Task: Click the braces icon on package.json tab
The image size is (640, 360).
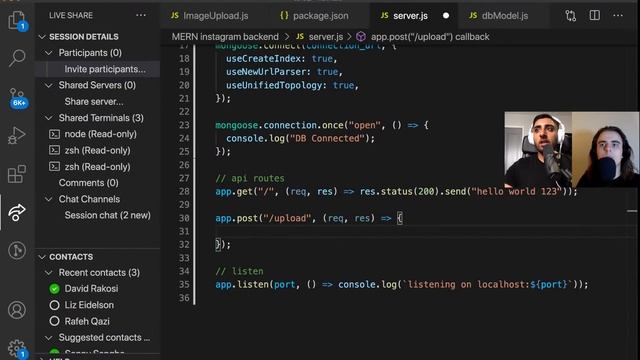Action: tap(284, 16)
